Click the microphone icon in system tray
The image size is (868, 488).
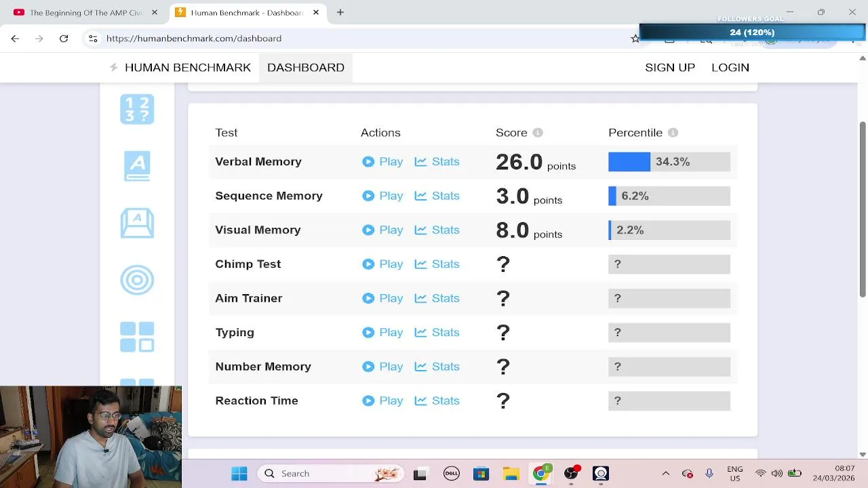[x=709, y=474]
